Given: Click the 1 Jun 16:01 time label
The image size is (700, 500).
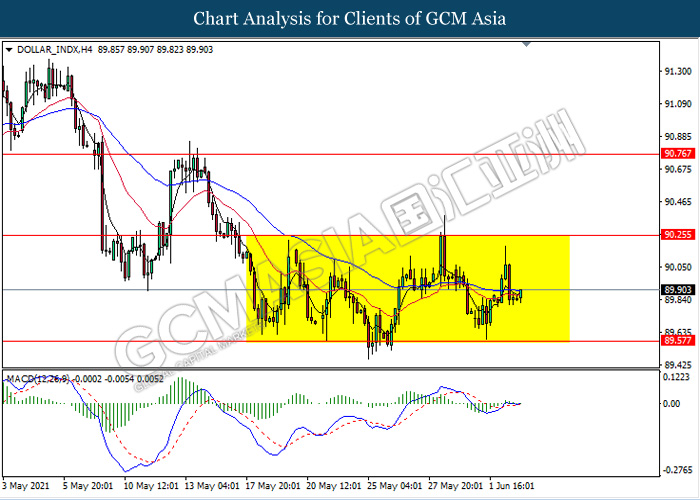Looking at the screenshot, I should tap(512, 485).
